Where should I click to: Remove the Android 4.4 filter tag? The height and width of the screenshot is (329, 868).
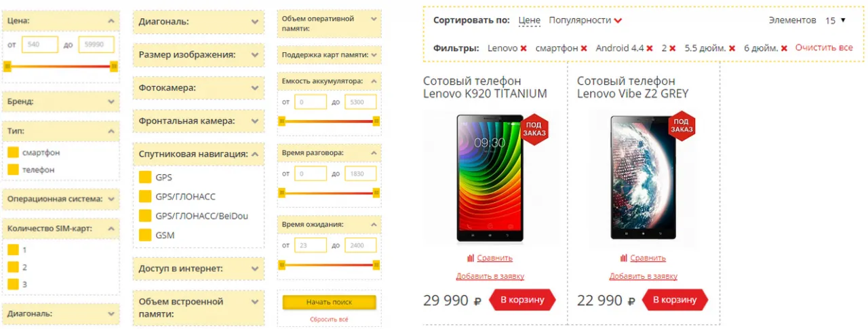click(650, 49)
